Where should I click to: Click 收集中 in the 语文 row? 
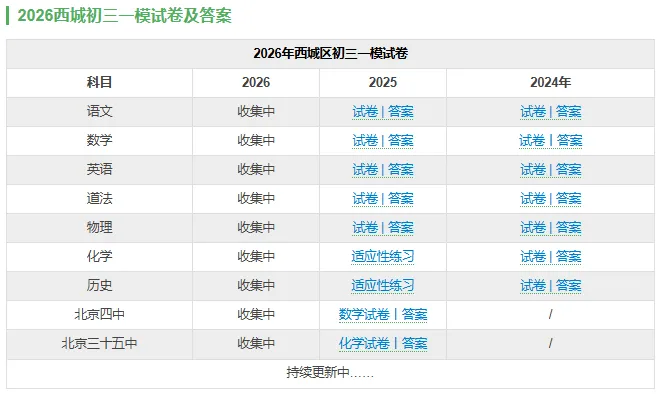point(256,111)
